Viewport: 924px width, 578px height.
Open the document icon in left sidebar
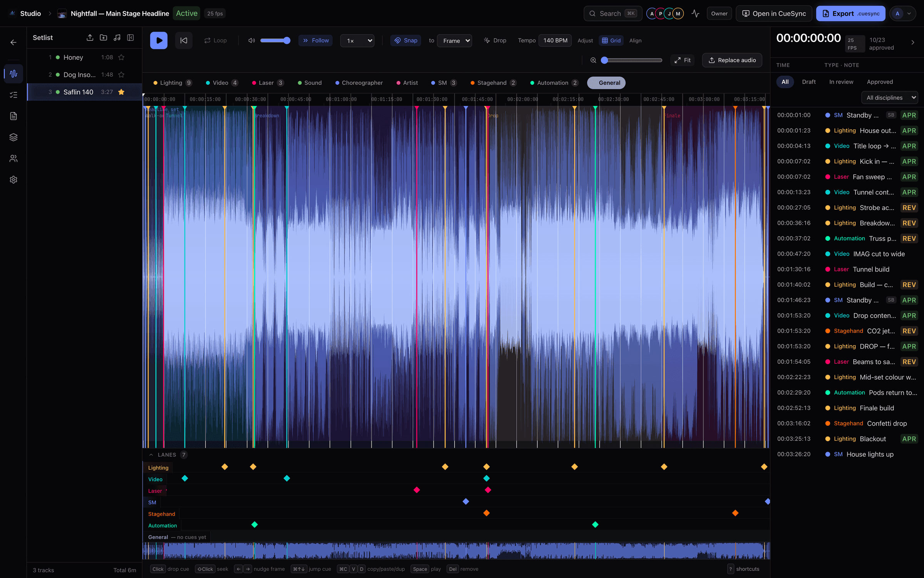(13, 116)
